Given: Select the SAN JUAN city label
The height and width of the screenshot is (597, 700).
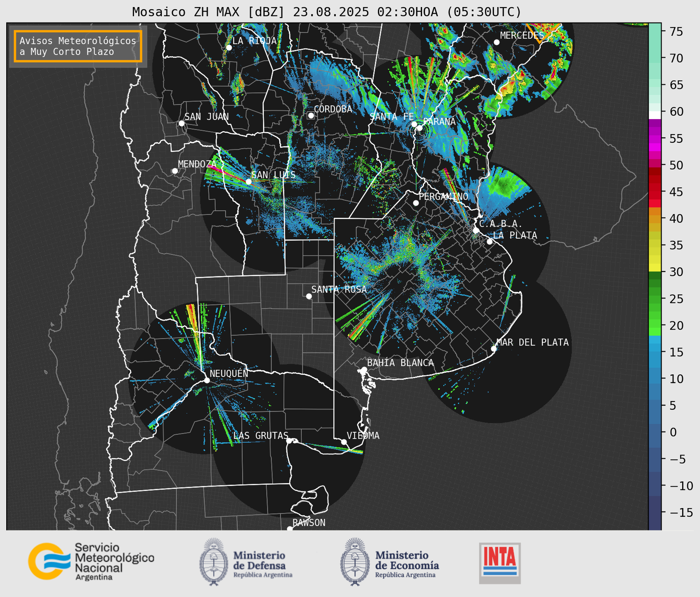Looking at the screenshot, I should (x=206, y=117).
